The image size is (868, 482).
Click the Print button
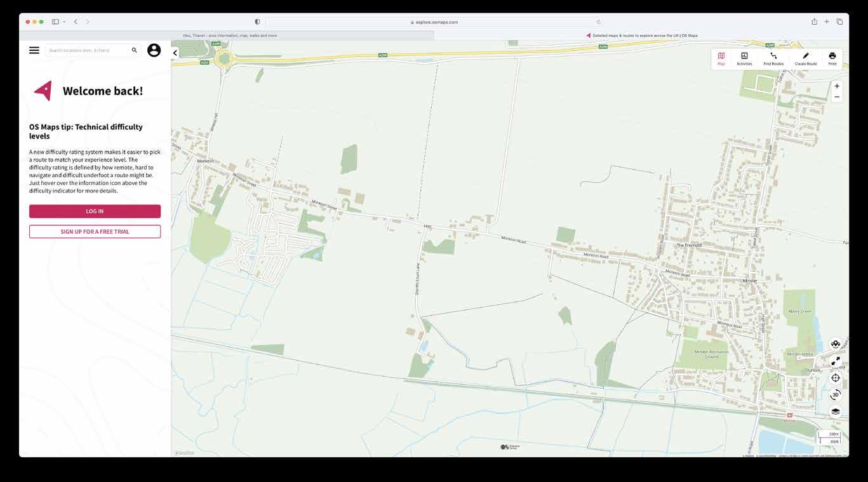832,58
